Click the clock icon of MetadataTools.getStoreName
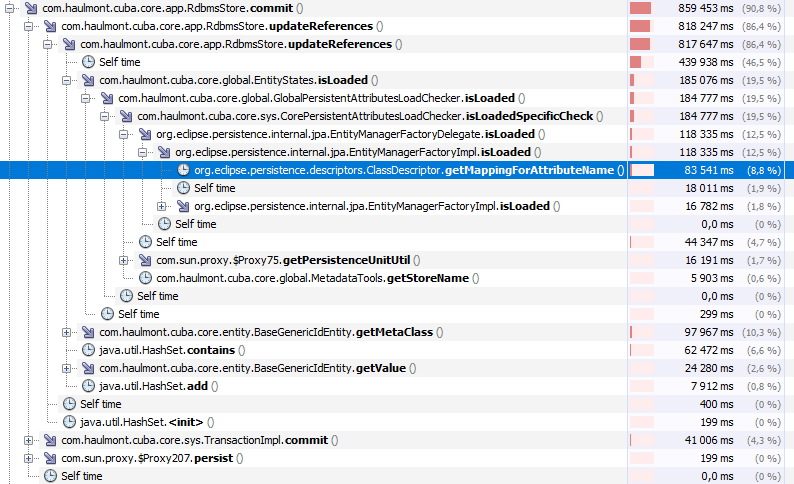Viewport: 794px width, 484px height. (144, 278)
